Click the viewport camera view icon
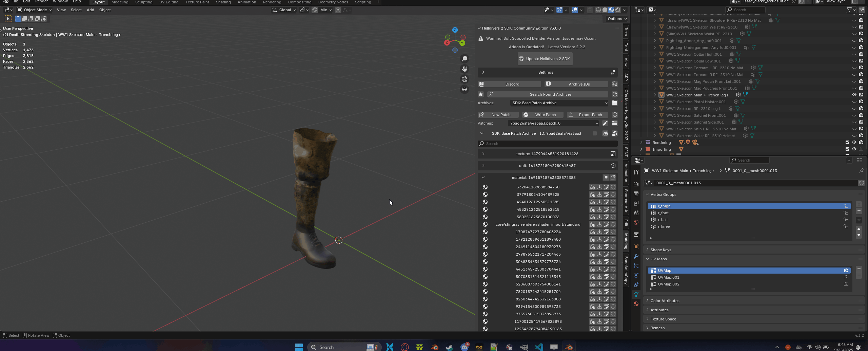The height and width of the screenshot is (351, 868). pyautogui.click(x=465, y=79)
